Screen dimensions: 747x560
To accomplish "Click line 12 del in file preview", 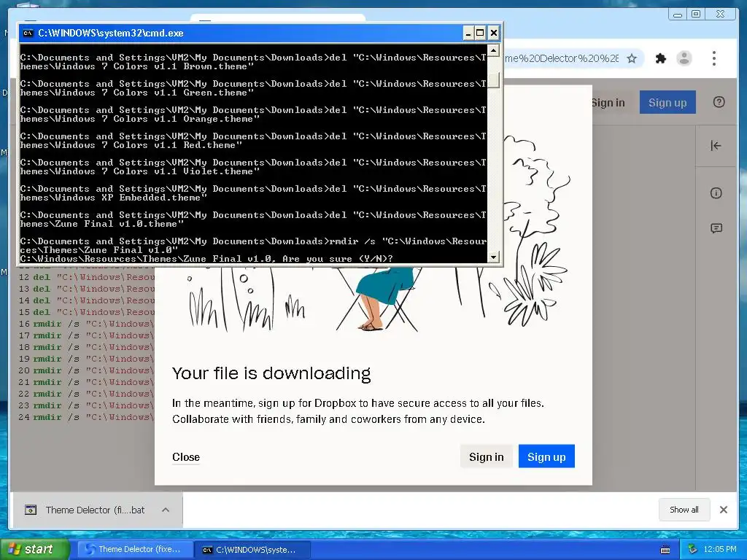I will [x=86, y=277].
